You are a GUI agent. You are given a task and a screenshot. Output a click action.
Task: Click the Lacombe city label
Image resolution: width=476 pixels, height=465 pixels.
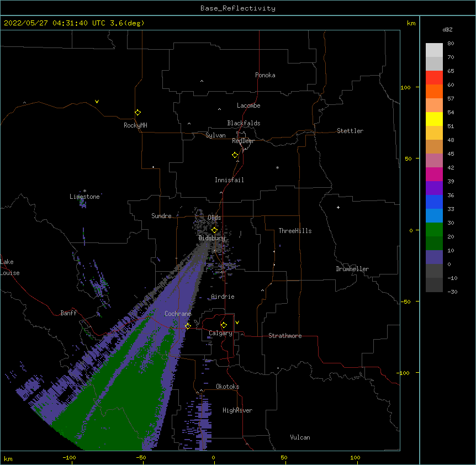(248, 105)
